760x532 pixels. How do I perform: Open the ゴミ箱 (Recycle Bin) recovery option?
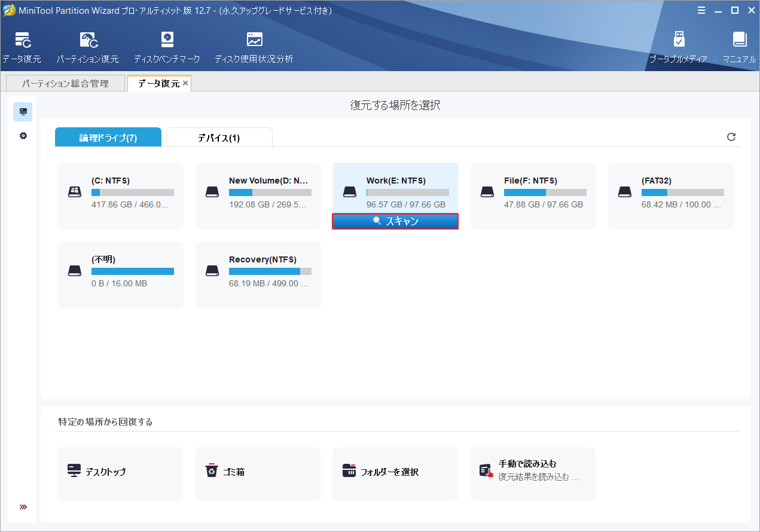(x=258, y=473)
